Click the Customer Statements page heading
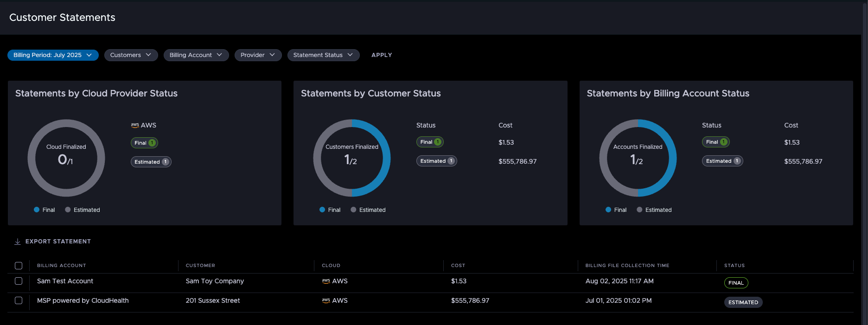Image resolution: width=868 pixels, height=325 pixels. 62,17
